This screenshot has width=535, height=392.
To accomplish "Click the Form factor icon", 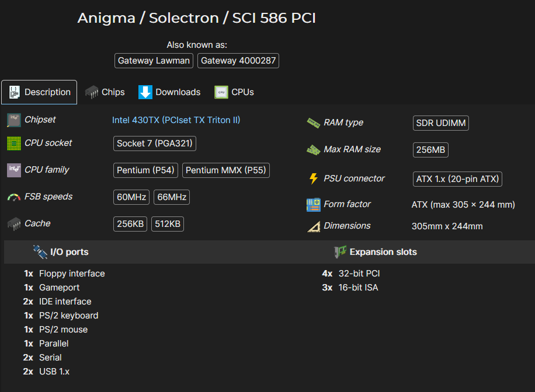I will pos(312,204).
